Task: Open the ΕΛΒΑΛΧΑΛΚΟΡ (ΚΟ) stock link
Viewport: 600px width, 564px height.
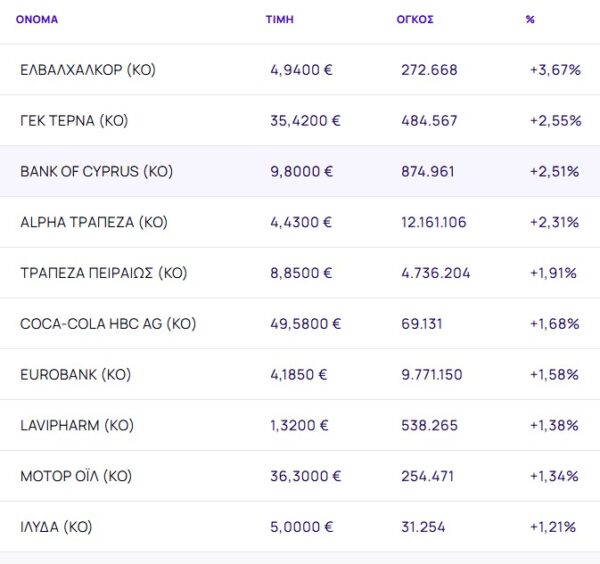Action: [88, 70]
